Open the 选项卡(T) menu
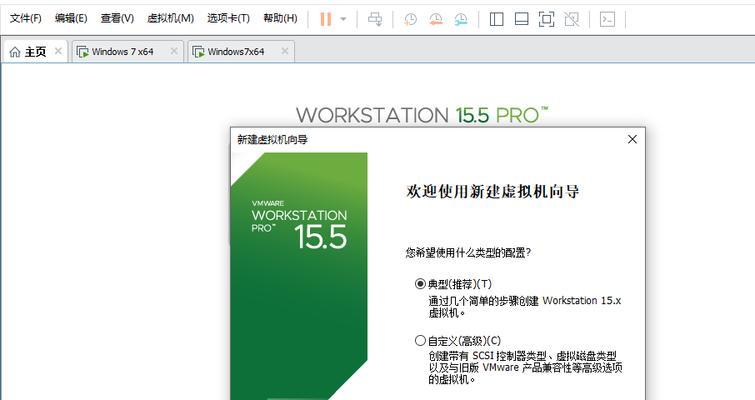The image size is (755, 400). pyautogui.click(x=228, y=18)
